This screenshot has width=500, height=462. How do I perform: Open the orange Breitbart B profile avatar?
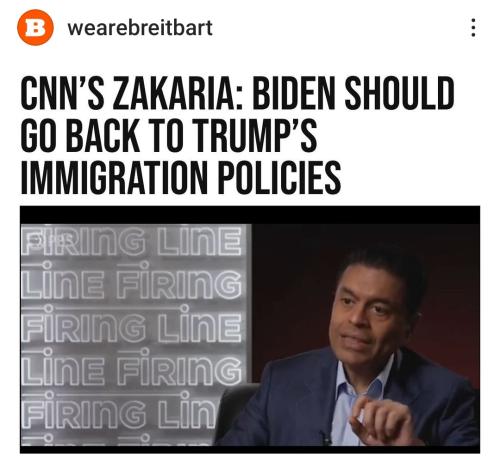coord(35,27)
